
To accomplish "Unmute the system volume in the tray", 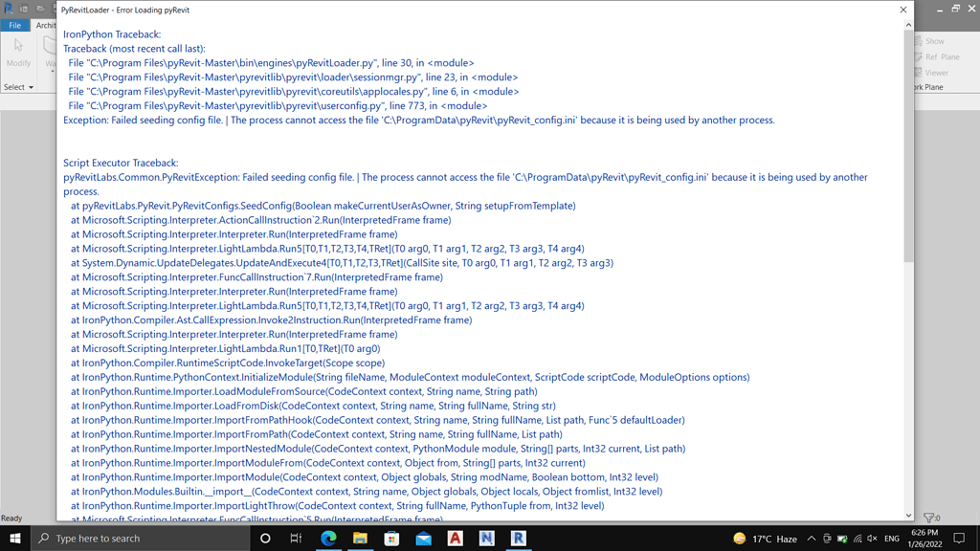I will click(x=872, y=538).
